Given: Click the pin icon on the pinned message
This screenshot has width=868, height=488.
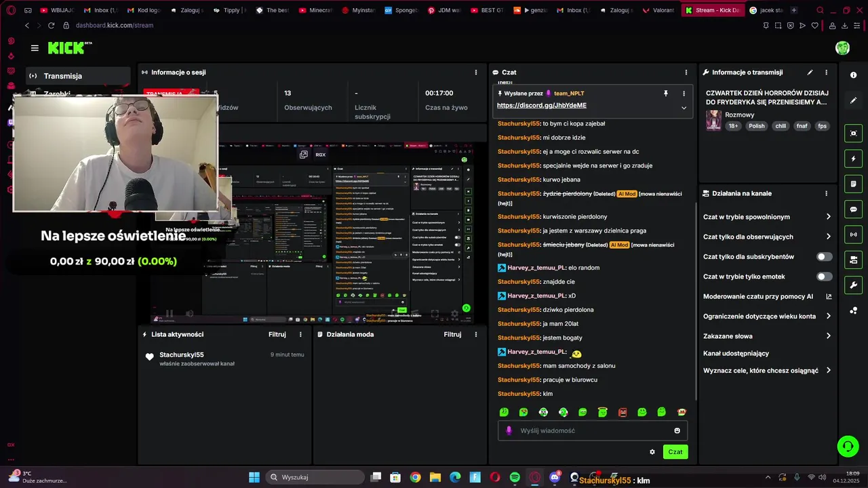Looking at the screenshot, I should [665, 94].
